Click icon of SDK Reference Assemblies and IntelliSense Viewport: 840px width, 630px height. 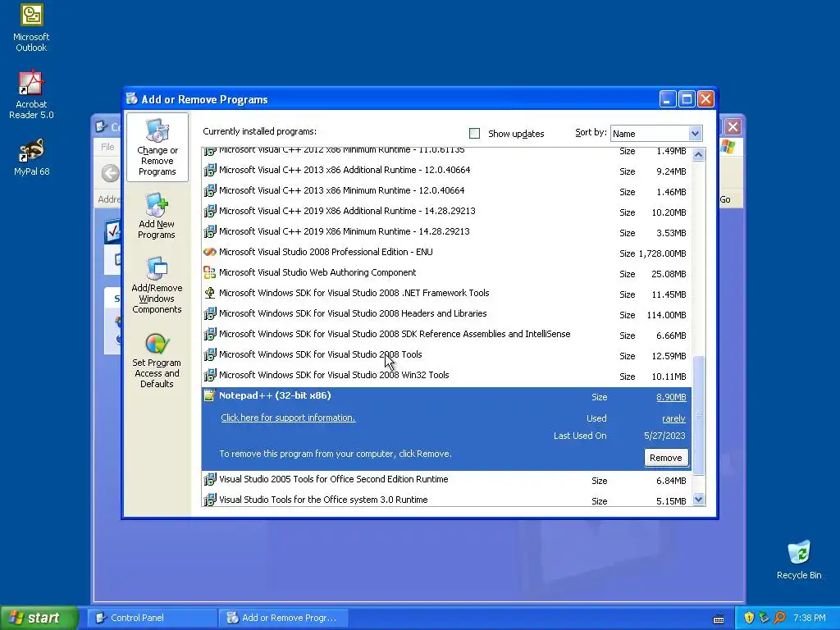210,335
